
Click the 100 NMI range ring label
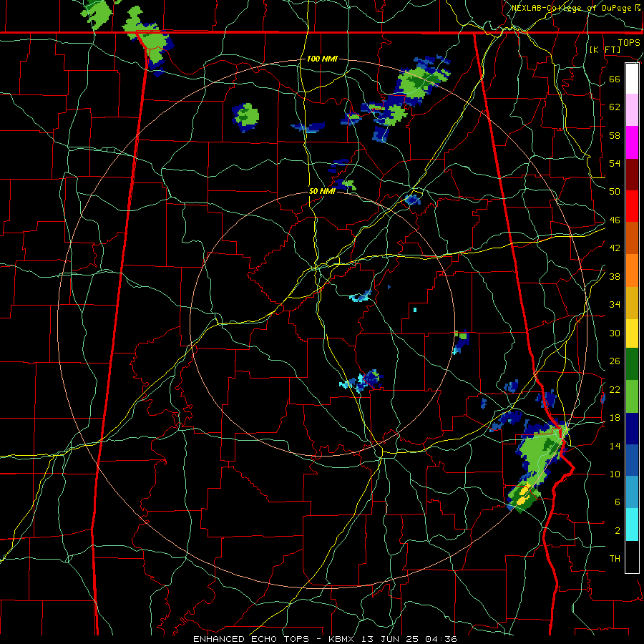[x=322, y=59]
